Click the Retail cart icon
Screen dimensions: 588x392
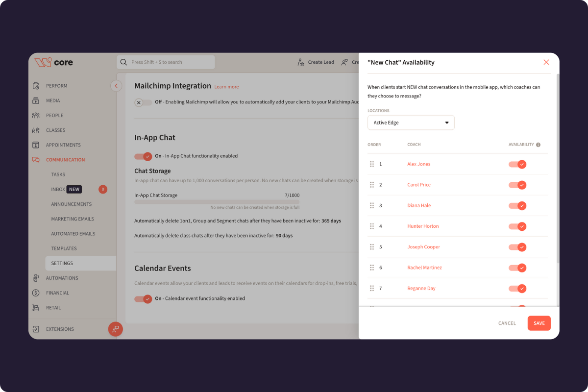[x=36, y=308]
